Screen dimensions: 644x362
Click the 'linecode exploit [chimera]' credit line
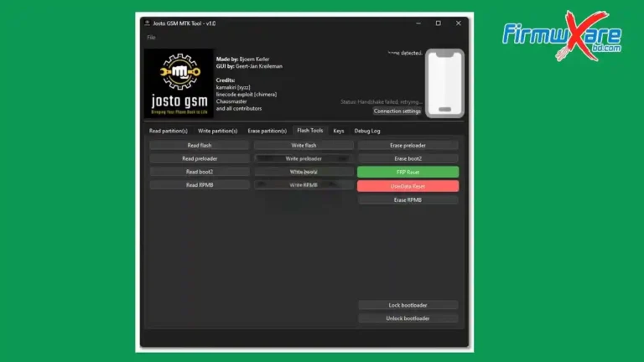click(x=247, y=95)
